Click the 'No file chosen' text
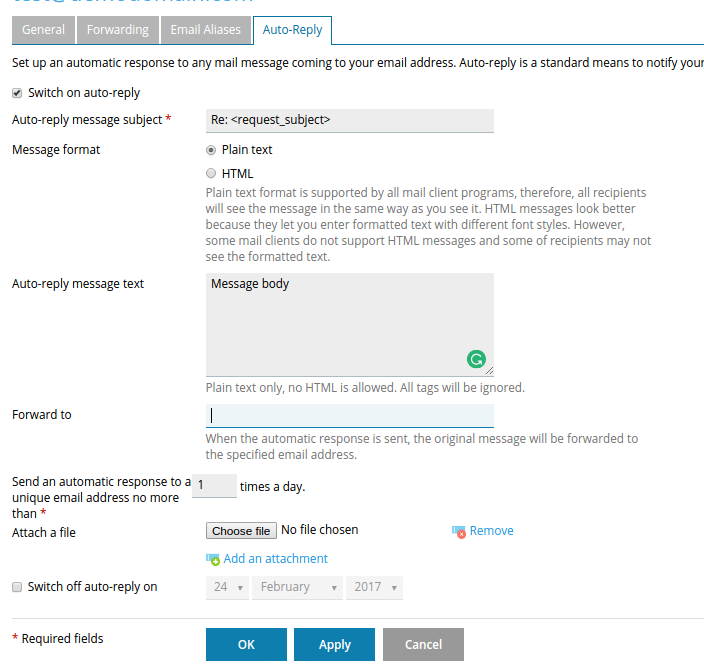Viewport: 704px width, 667px height. pos(319,530)
